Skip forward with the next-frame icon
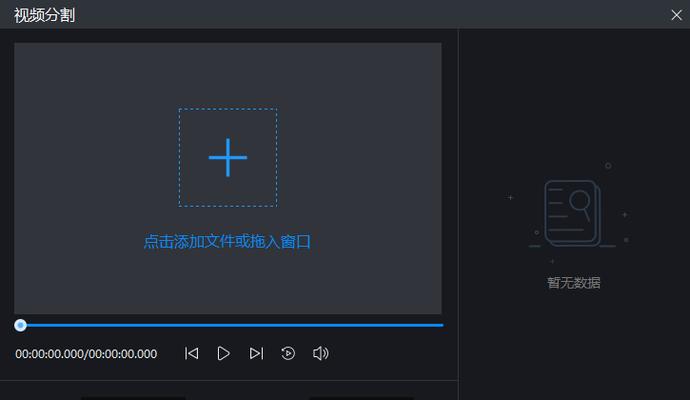This screenshot has height=400, width=690. [x=256, y=353]
